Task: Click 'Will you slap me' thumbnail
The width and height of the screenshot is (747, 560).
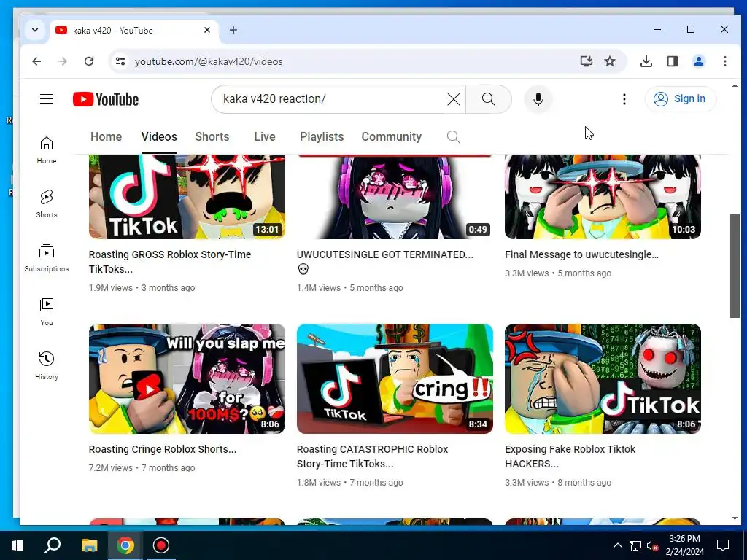Action: pos(187,378)
